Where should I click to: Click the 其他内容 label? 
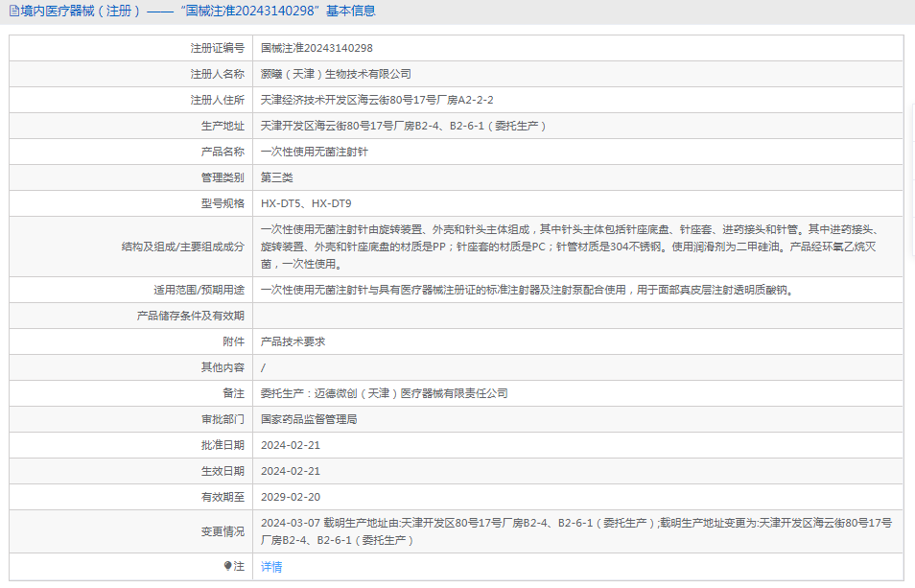click(223, 367)
